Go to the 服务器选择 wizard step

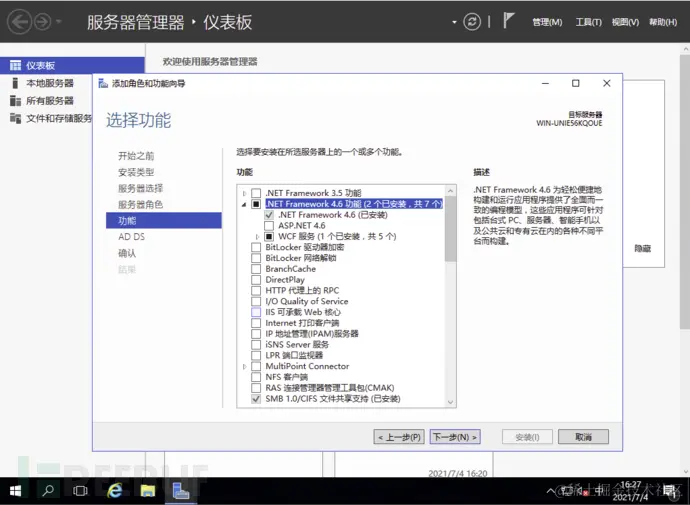point(140,188)
